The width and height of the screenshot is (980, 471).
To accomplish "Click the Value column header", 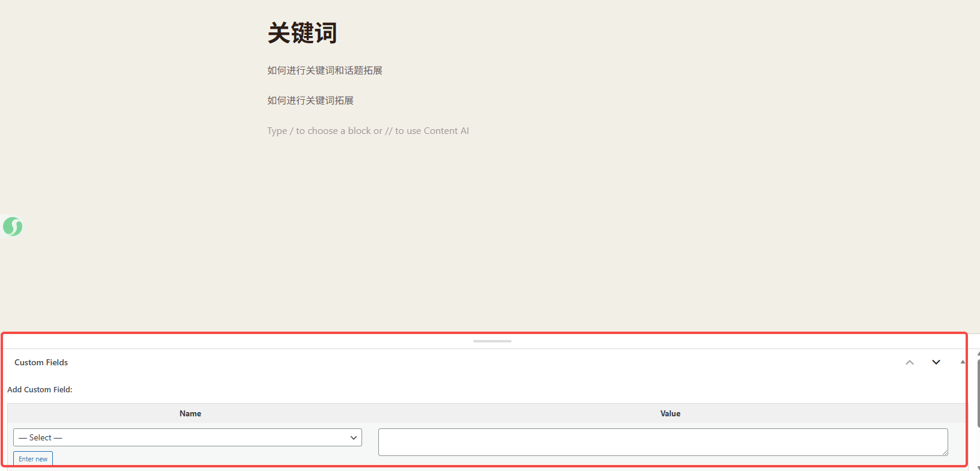I will [x=670, y=413].
